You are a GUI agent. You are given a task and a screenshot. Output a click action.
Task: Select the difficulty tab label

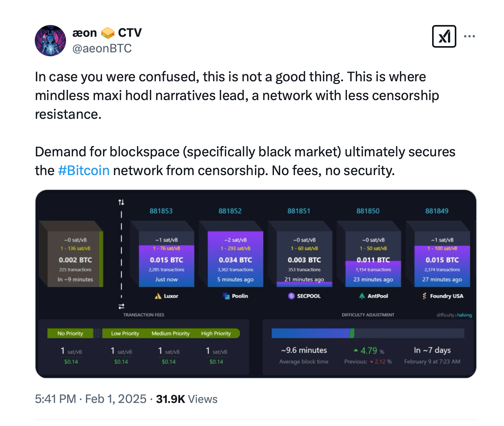click(445, 315)
